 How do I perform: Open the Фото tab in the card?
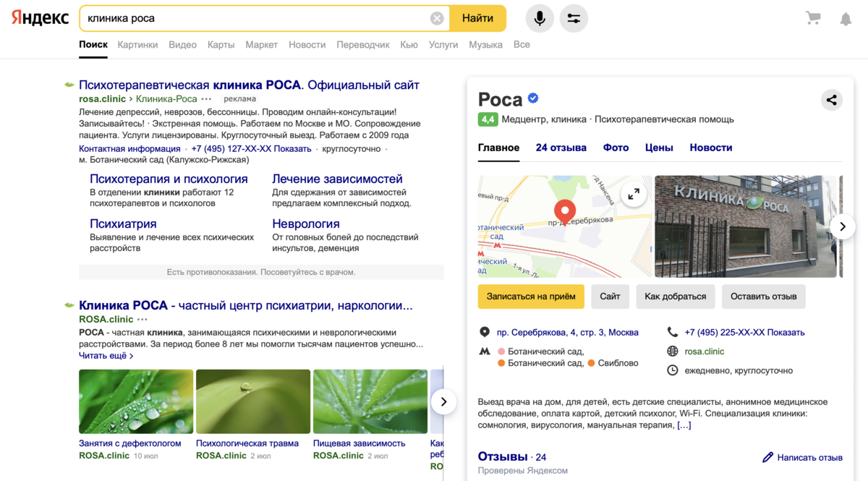(616, 148)
